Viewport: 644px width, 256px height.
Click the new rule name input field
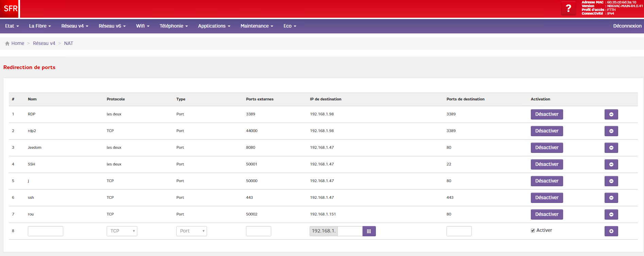(x=45, y=231)
